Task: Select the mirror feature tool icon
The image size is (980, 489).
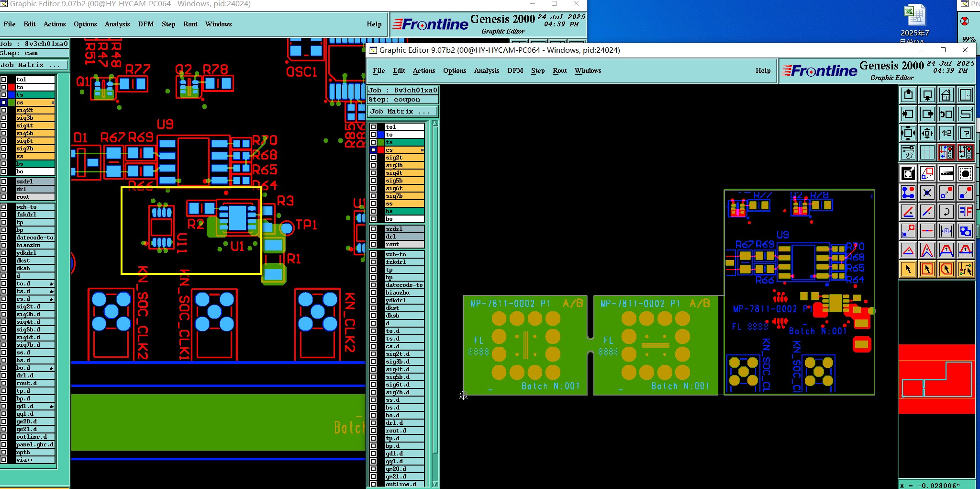Action: pos(966,212)
